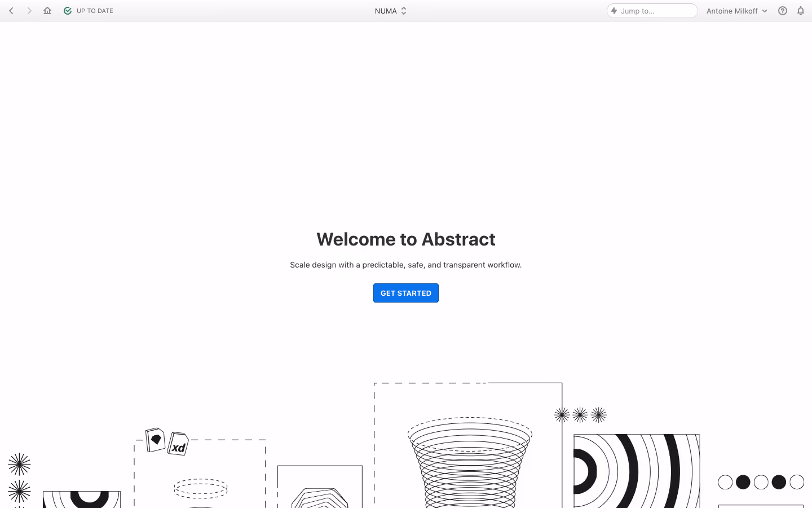Viewport: 812px width, 508px height.
Task: Open the home icon
Action: [47, 11]
